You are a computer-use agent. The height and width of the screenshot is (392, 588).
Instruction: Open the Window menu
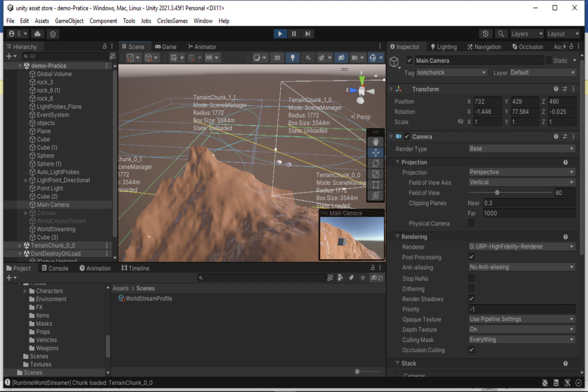point(203,21)
